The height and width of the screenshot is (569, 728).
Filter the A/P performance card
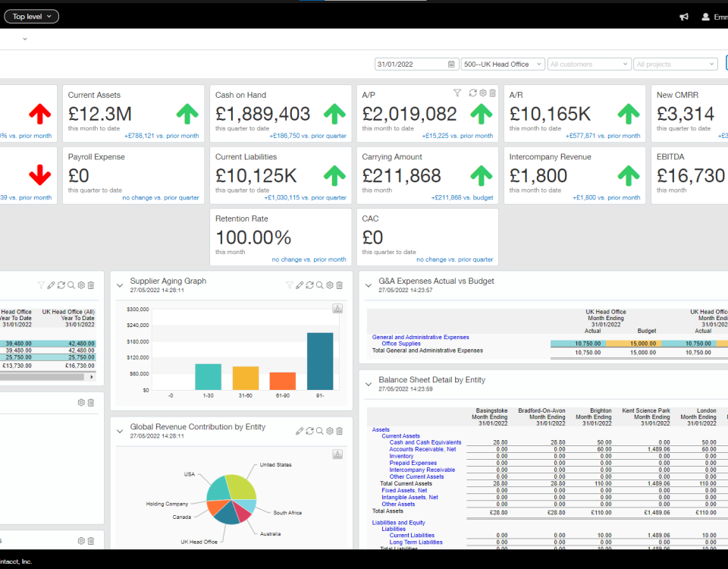(x=457, y=93)
